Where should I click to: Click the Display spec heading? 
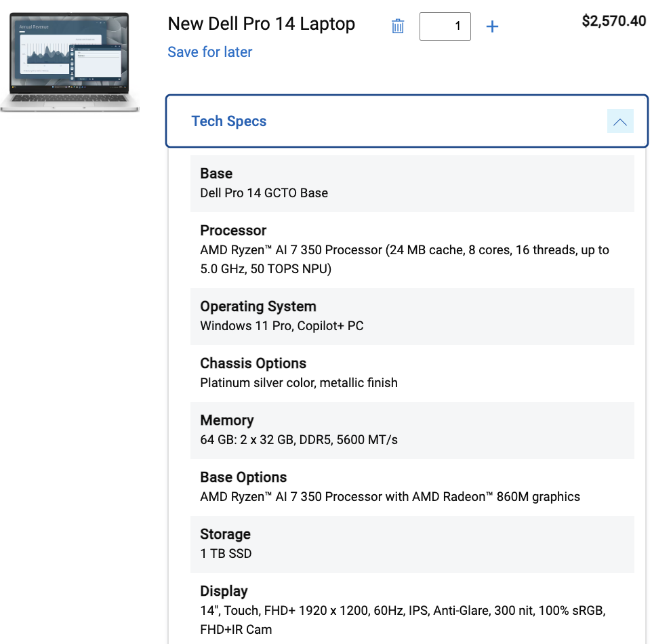point(224,591)
